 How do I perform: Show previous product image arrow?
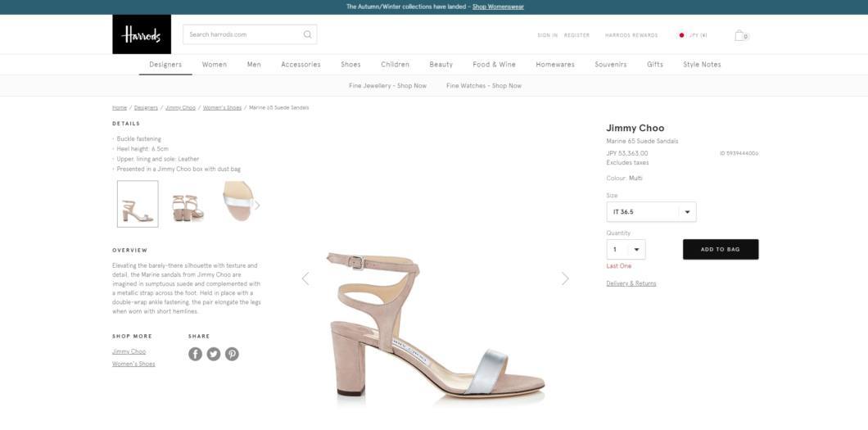point(305,278)
